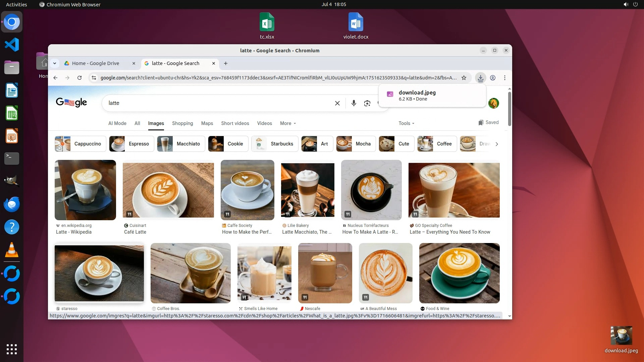The image size is (644, 362).
Task: Open Chromium three-dot menu
Action: pos(504,78)
